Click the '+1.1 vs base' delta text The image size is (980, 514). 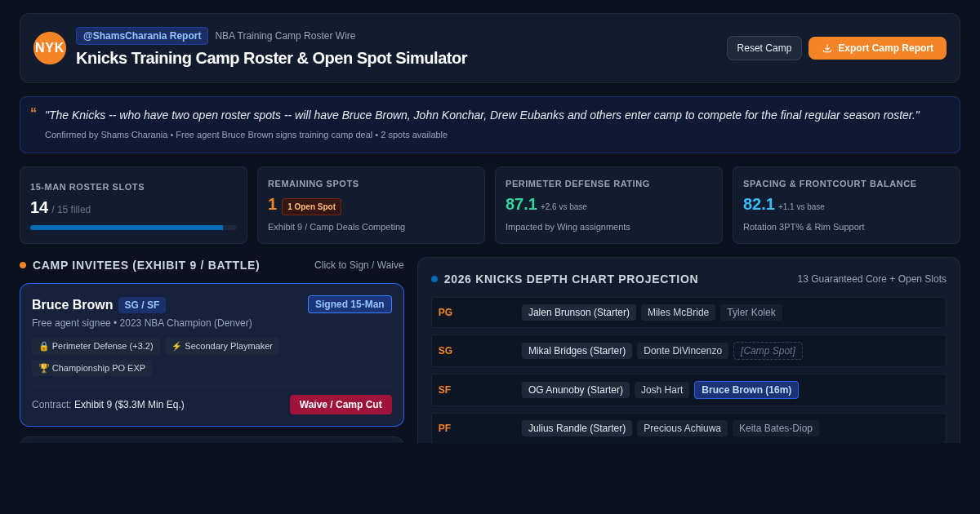[x=801, y=207]
